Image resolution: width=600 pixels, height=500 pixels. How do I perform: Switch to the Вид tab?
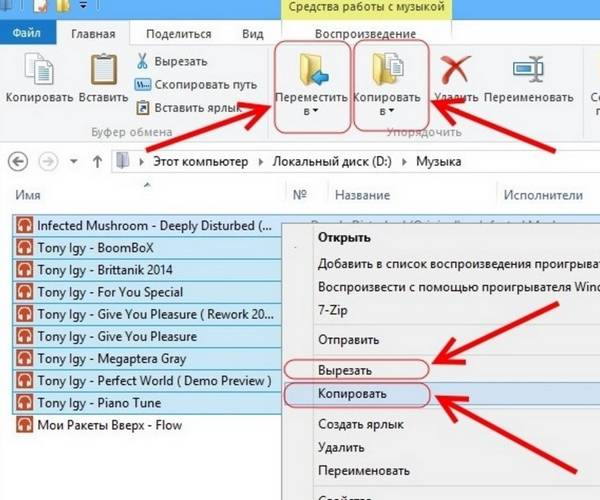click(x=253, y=34)
